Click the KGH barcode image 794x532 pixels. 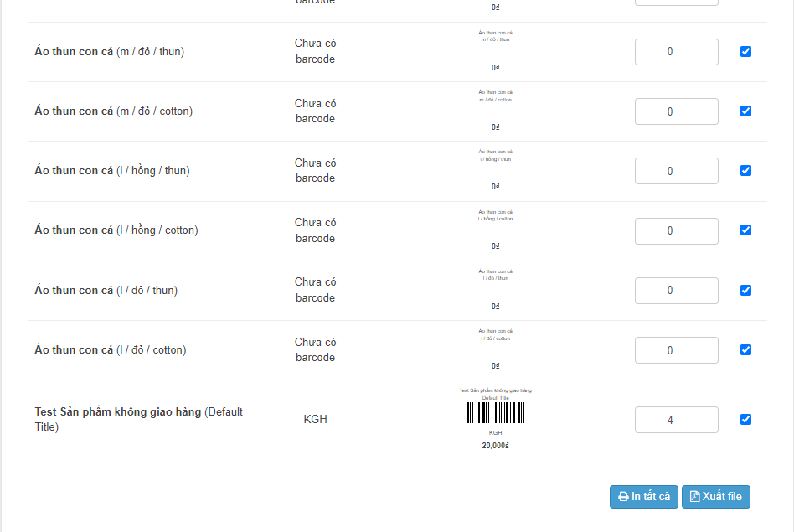pyautogui.click(x=495, y=414)
